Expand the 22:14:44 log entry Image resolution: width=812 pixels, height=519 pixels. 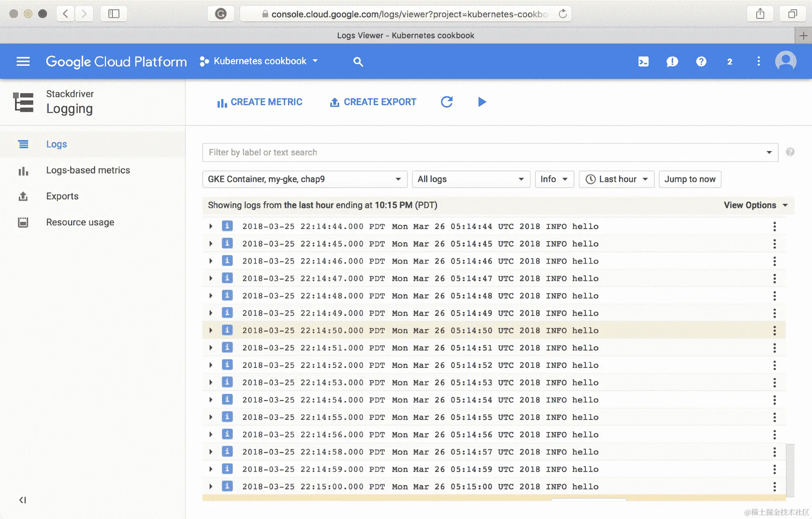click(x=211, y=226)
